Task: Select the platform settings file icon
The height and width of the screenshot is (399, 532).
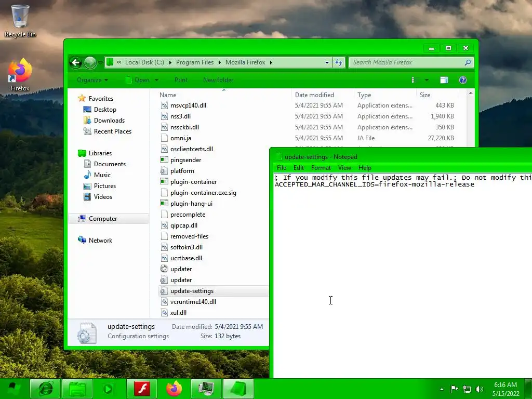Action: click(x=164, y=171)
